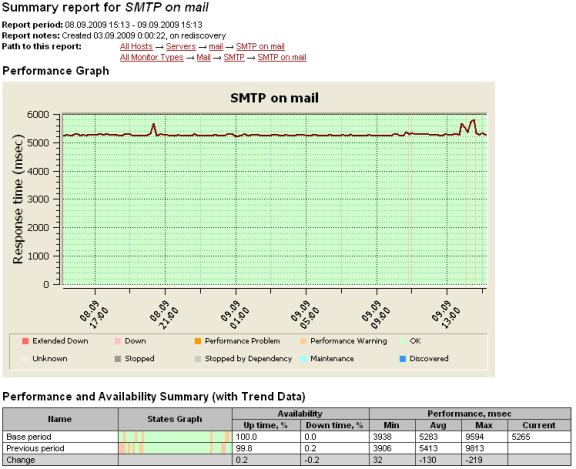Click the 99.8 up time value
Image resolution: width=576 pixels, height=469 pixels.
tap(244, 448)
